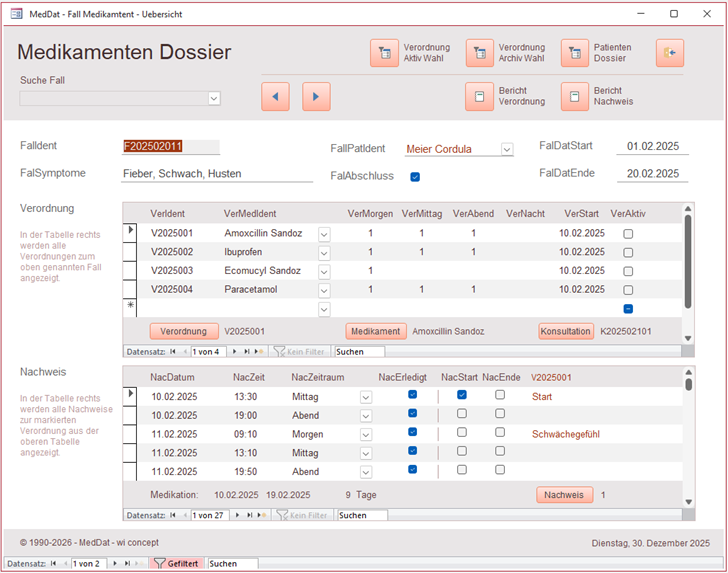Image resolution: width=728 pixels, height=573 pixels.
Task: Open the Bericht Nachweis report icon
Action: click(575, 96)
